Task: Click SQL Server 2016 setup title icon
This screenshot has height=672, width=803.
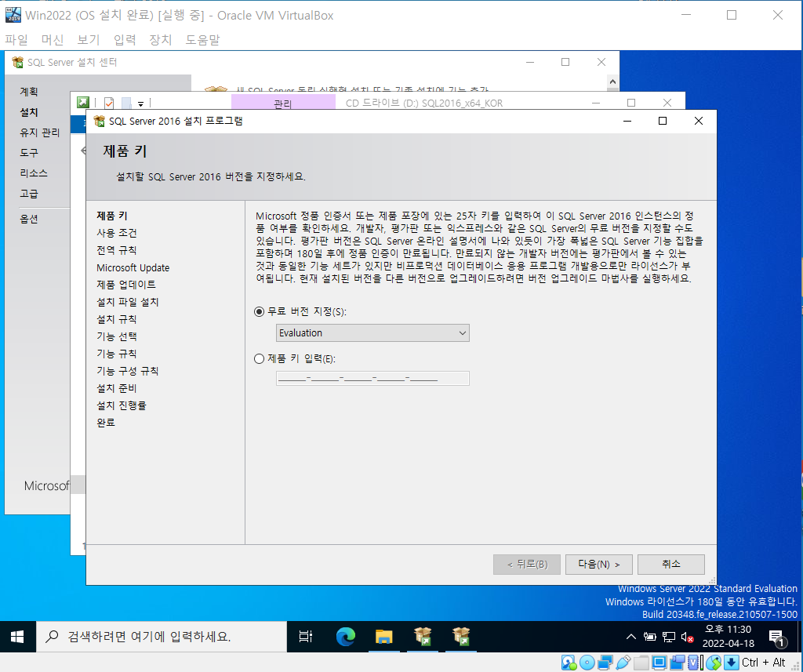Action: [x=100, y=122]
